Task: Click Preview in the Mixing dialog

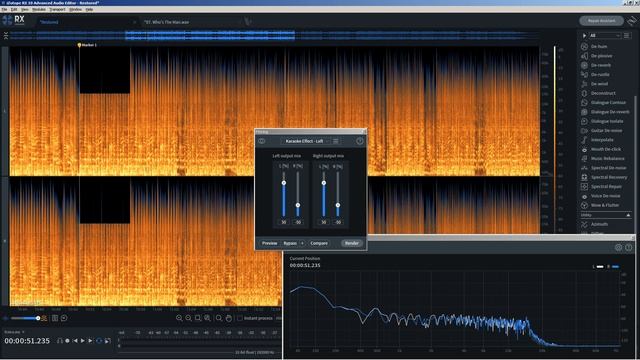Action: tap(269, 243)
